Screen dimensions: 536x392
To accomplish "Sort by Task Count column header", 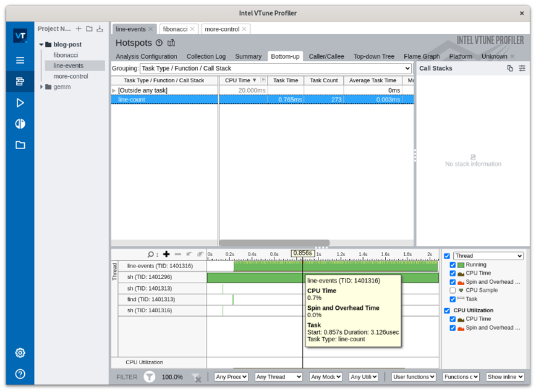I will tap(324, 80).
